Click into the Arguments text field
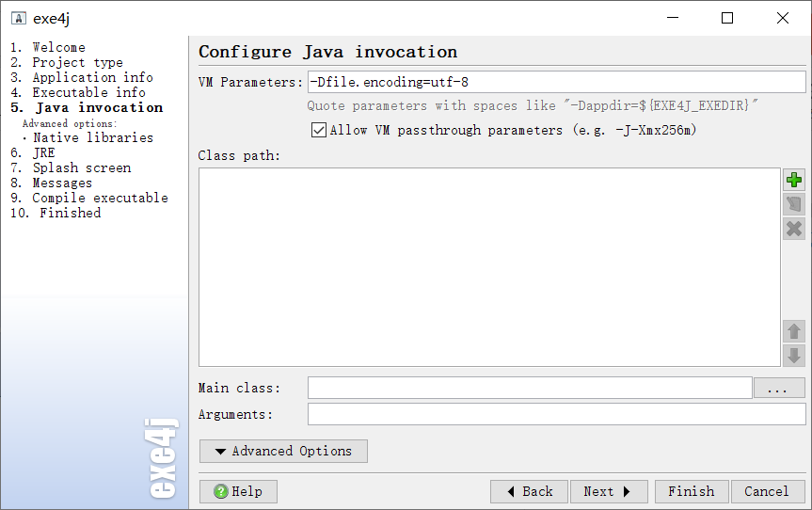The image size is (812, 510). [556, 414]
